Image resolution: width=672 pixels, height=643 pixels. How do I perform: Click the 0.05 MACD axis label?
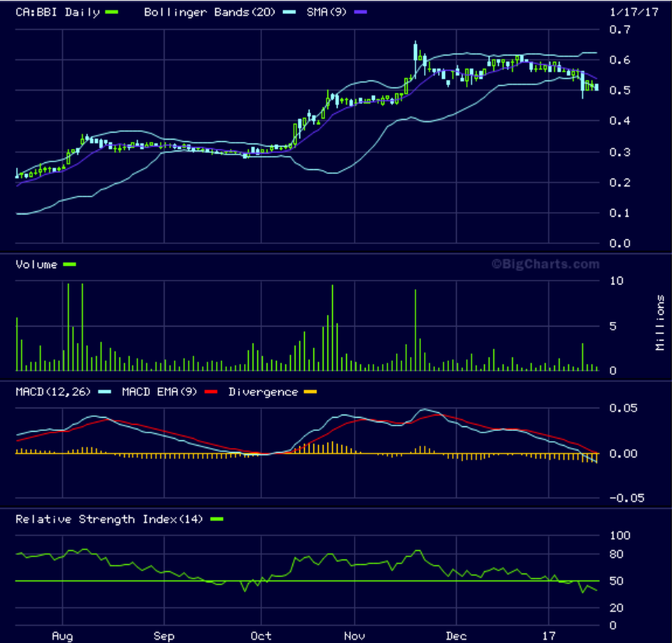coord(623,408)
